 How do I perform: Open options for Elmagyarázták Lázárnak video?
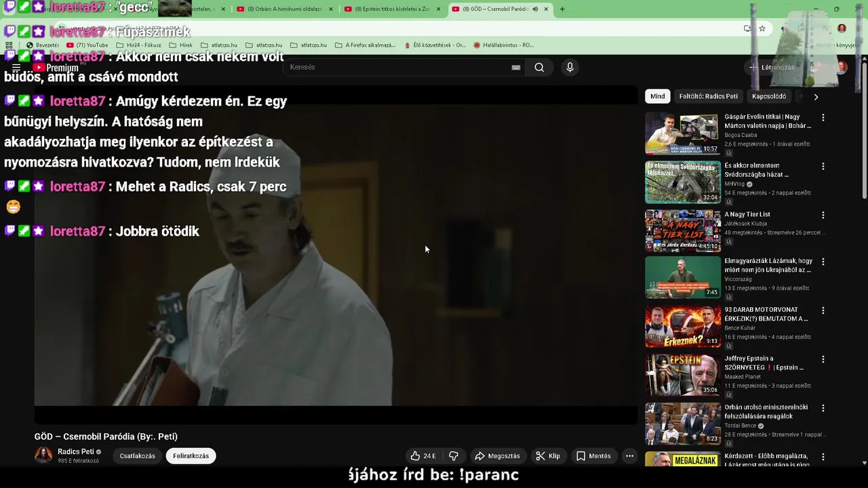point(823,262)
